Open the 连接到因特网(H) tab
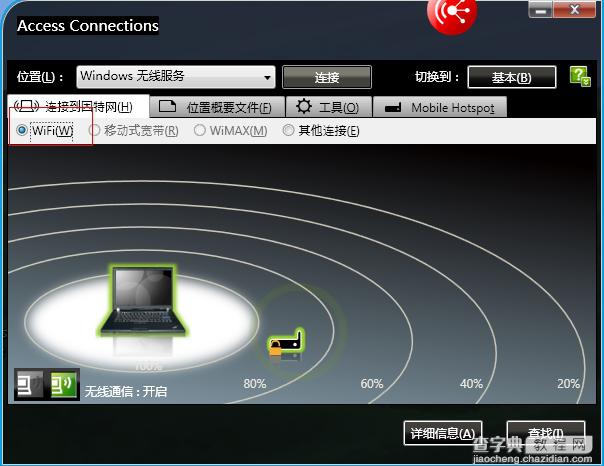Screen dimensions: 604x466 (x=78, y=106)
